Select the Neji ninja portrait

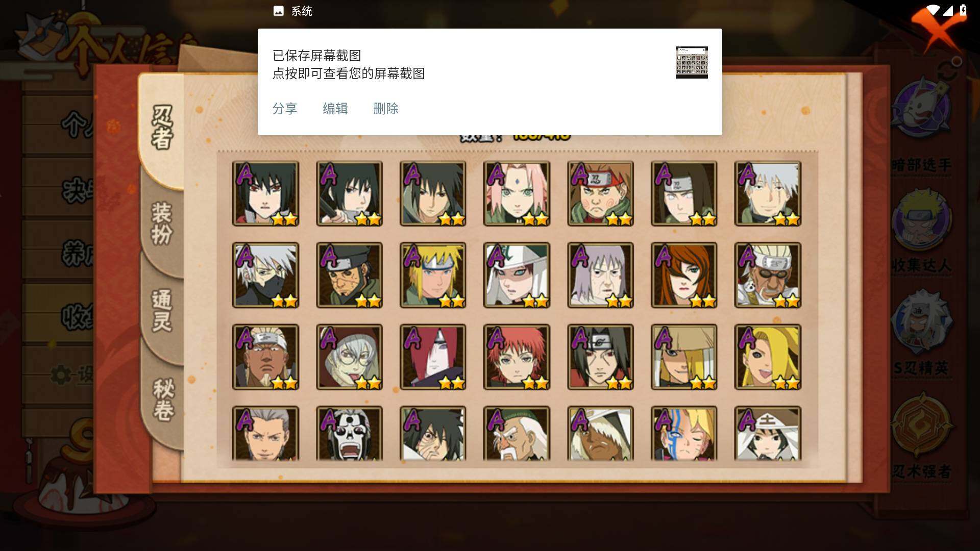(x=684, y=193)
